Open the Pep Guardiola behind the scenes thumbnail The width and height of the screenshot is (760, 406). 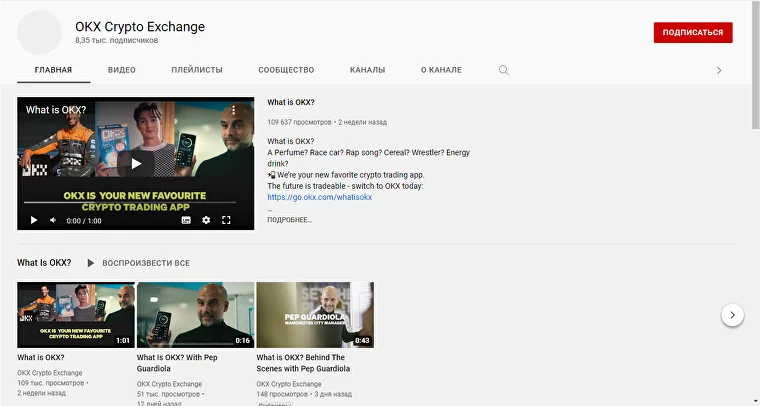[315, 314]
